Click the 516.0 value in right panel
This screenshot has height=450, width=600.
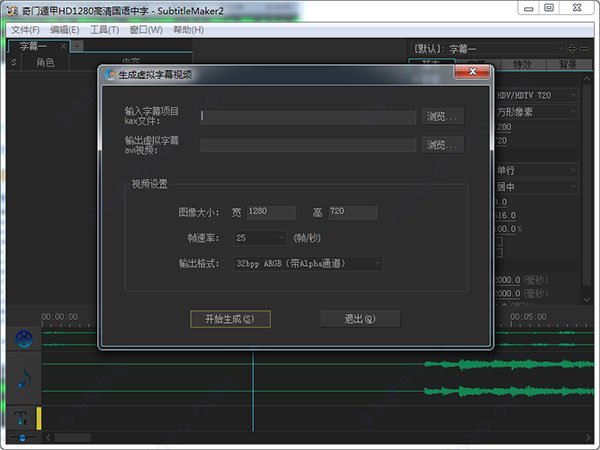point(506,215)
